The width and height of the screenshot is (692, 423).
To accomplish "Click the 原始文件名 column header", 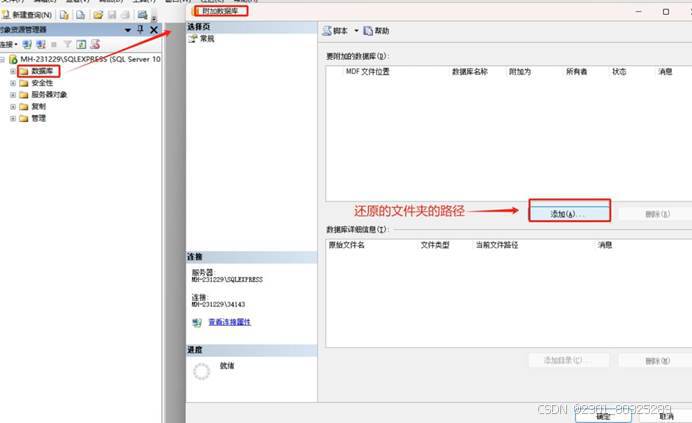I will [346, 245].
